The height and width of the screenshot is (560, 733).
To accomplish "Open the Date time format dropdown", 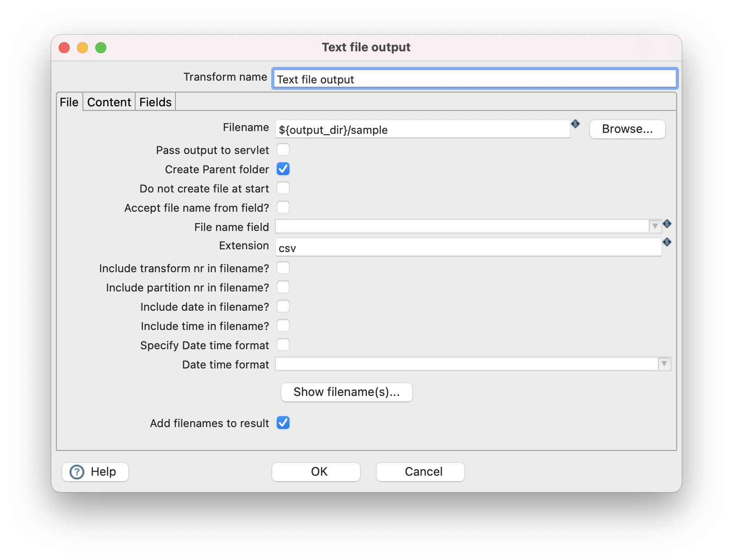I will (664, 364).
